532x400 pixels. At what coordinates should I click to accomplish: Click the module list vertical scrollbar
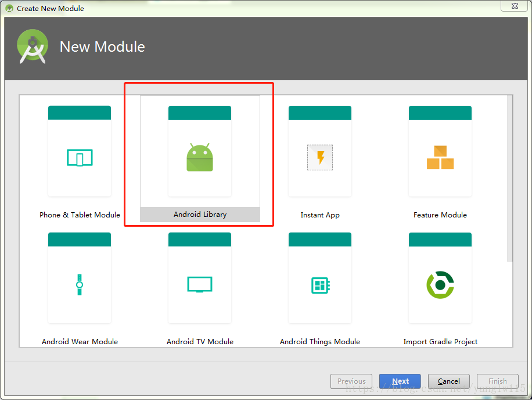point(509,178)
